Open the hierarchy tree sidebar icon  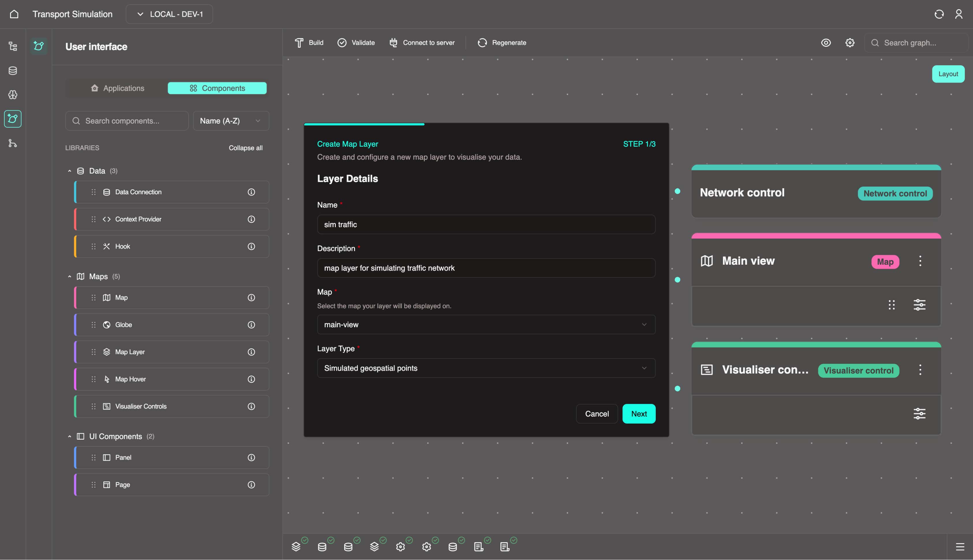pos(13,46)
